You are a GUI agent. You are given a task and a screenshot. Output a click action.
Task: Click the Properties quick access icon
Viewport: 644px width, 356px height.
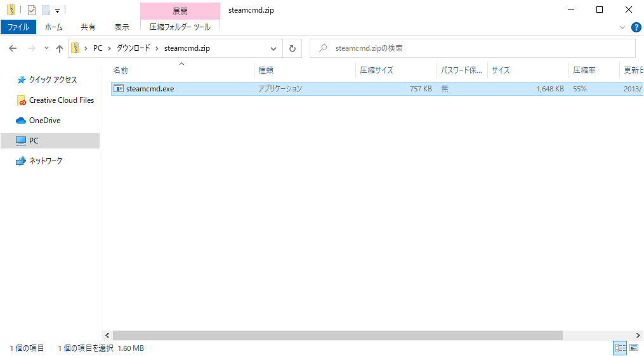pos(32,10)
